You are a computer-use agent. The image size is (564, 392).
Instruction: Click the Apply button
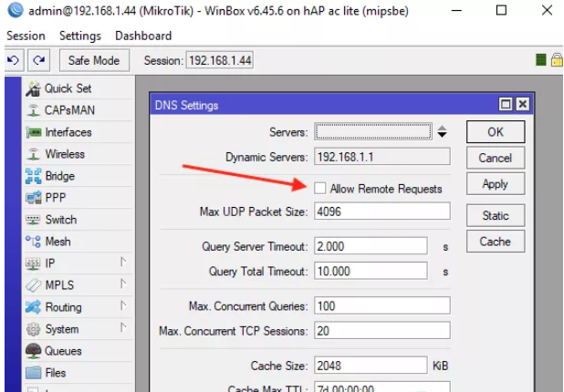495,183
